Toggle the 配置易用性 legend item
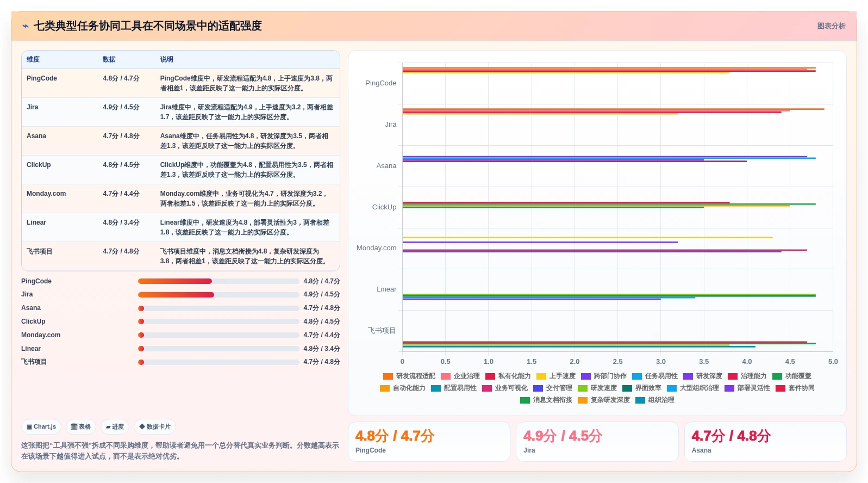 pos(454,388)
